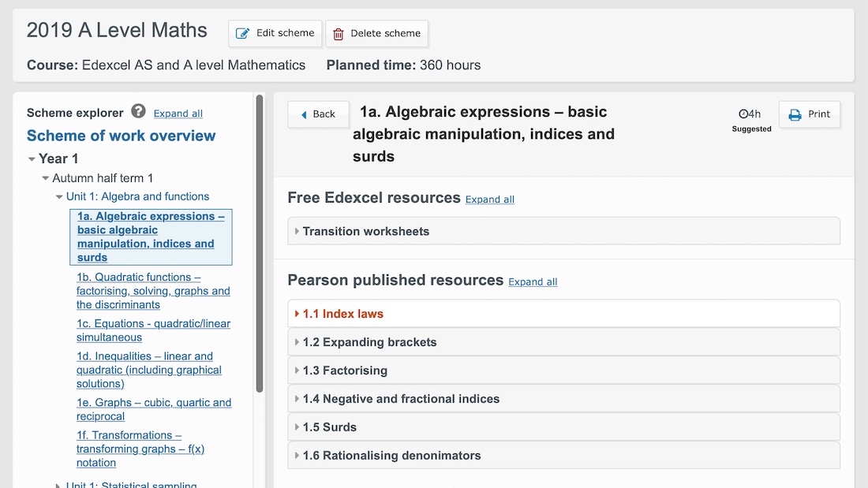This screenshot has width=868, height=488.
Task: Click the 4h suggested clock icon
Action: 743,114
